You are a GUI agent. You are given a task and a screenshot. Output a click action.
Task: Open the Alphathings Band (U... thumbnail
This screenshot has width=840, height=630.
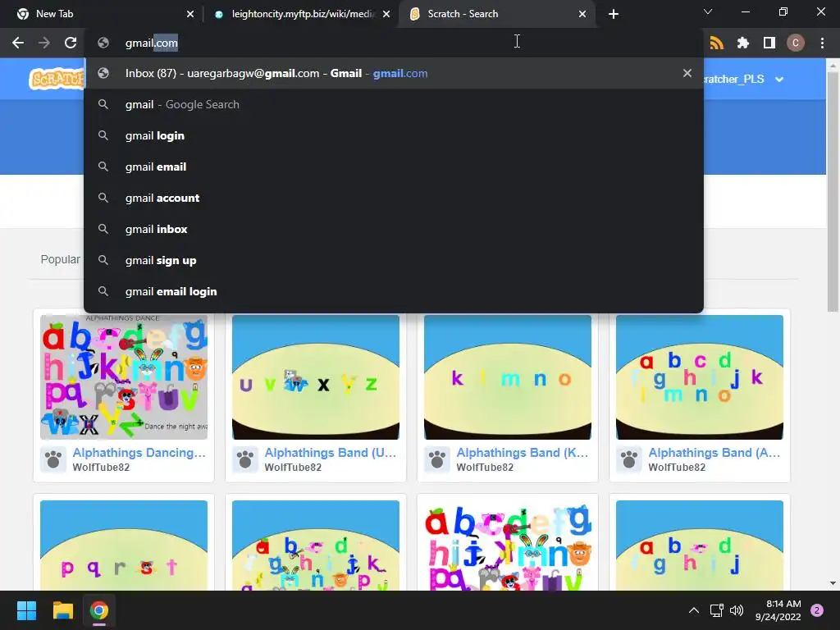[x=316, y=377]
